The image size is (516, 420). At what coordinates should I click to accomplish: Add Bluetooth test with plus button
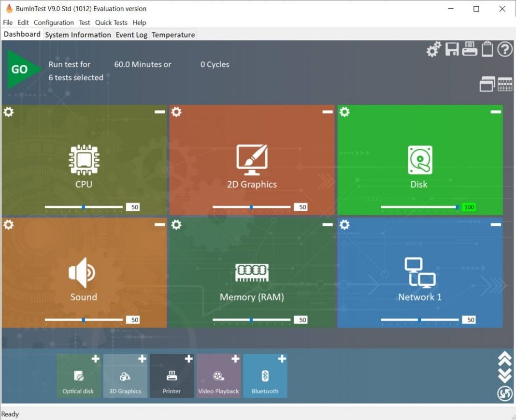pos(282,359)
